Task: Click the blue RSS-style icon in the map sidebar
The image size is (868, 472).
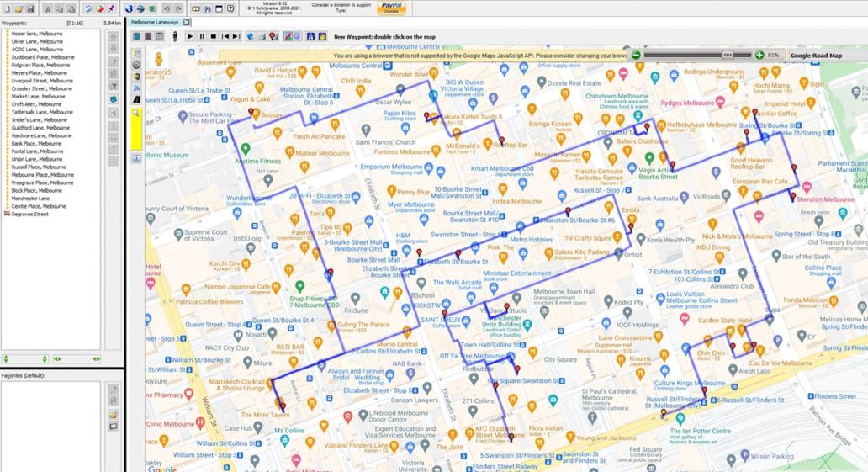Action: click(136, 88)
